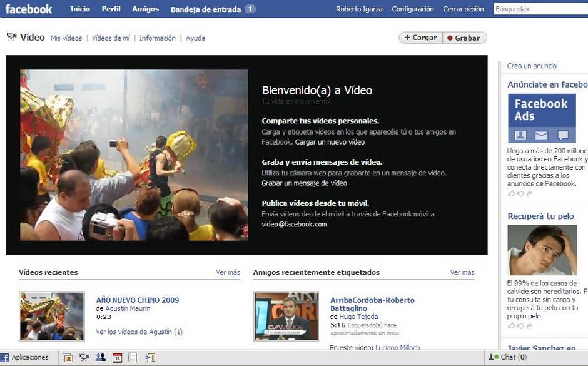The width and height of the screenshot is (588, 366).
Task: Open the Chat (0) panel
Action: coord(514,357)
